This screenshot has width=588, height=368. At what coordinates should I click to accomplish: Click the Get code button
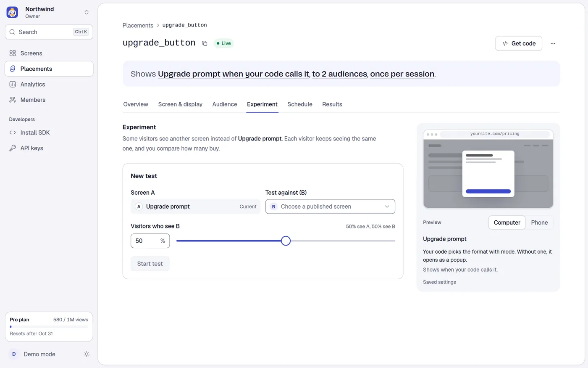[519, 43]
